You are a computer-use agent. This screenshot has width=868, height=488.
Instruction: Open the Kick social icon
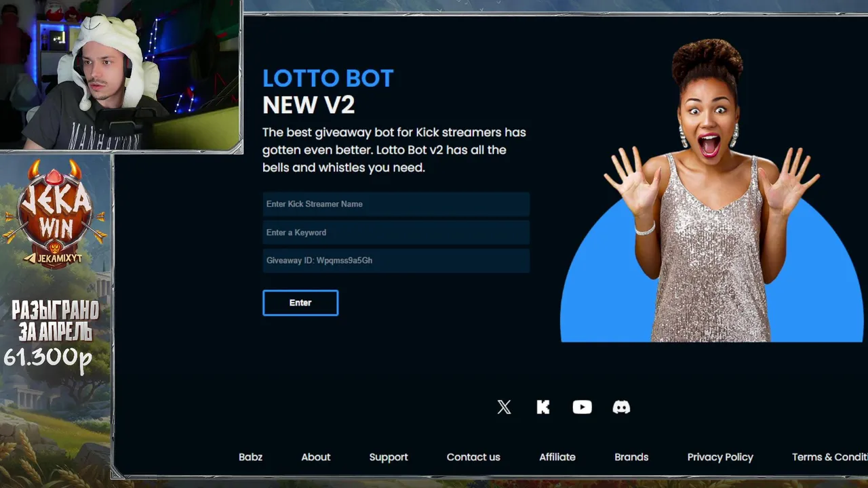(543, 407)
